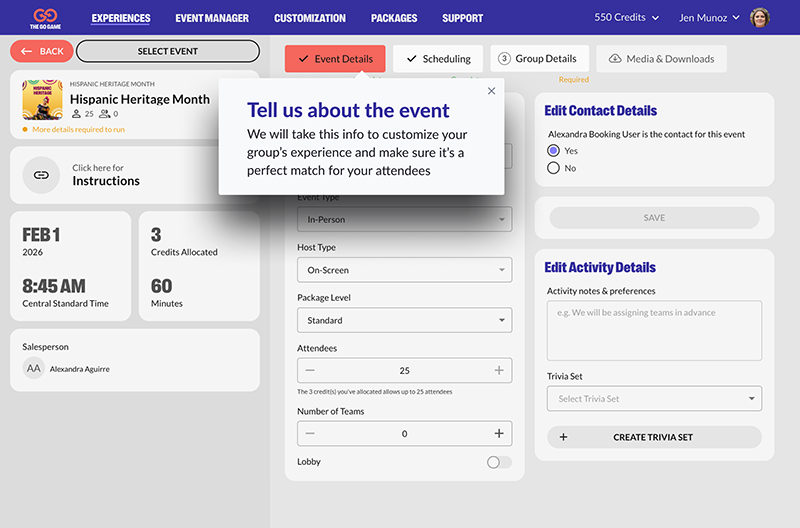Close the 'Tell us about the event' popup

pyautogui.click(x=491, y=91)
